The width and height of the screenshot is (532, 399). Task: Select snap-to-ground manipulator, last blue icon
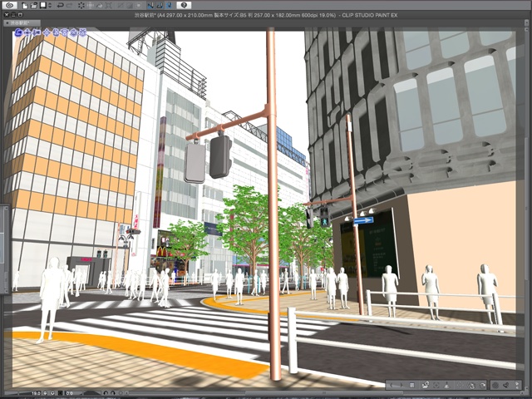pos(82,32)
